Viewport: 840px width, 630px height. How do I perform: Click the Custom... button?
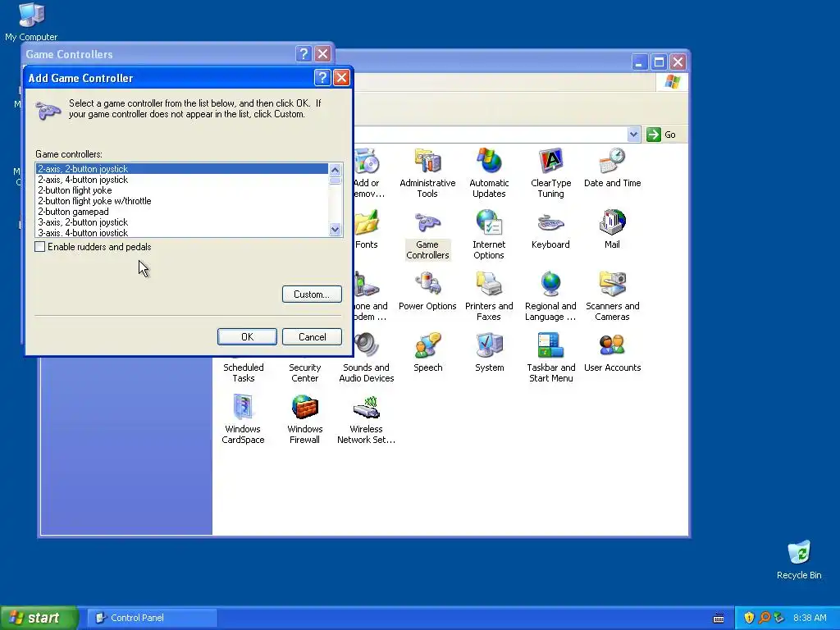[312, 294]
